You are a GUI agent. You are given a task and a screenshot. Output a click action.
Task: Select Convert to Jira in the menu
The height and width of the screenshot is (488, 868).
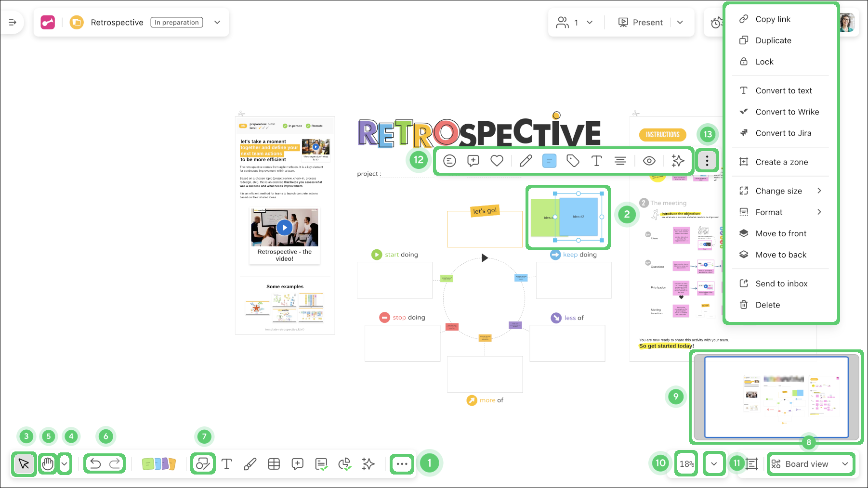coord(783,133)
